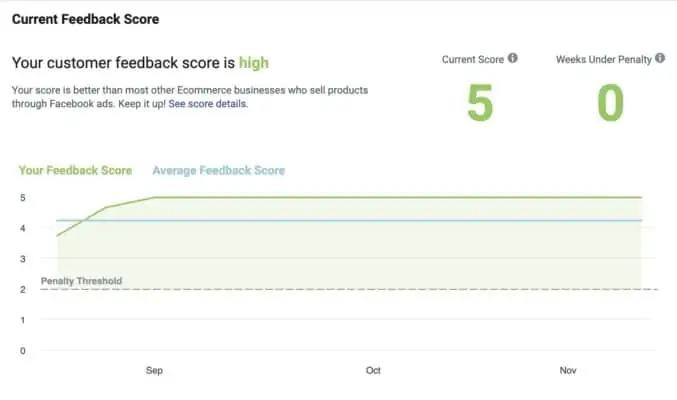Click the Penalty Threshold label

(x=81, y=281)
